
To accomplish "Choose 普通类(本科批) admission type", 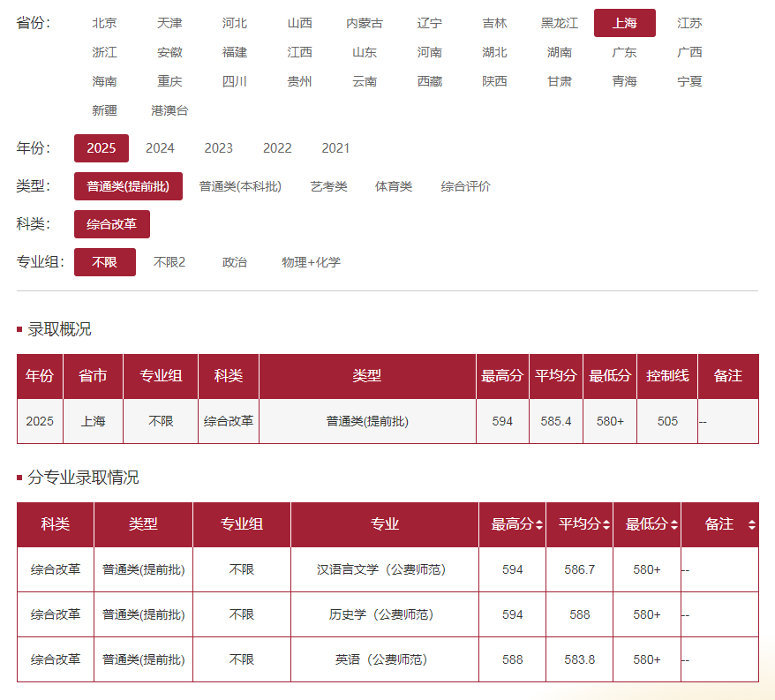I will [x=240, y=186].
